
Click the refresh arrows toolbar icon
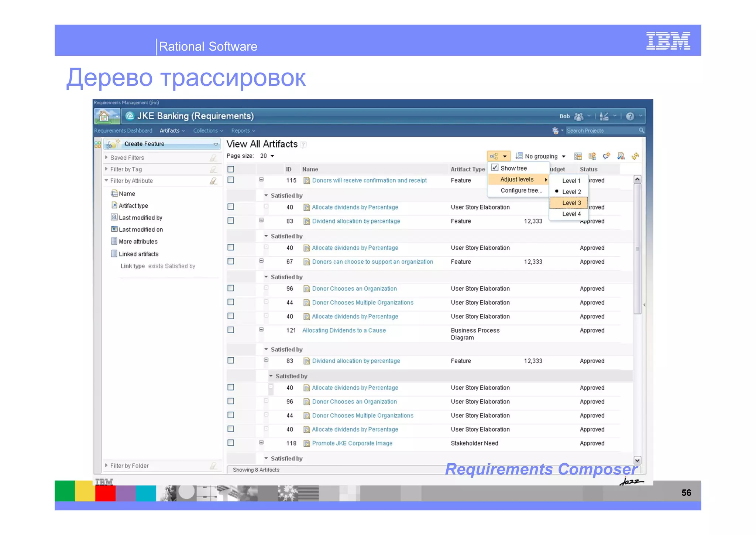635,156
